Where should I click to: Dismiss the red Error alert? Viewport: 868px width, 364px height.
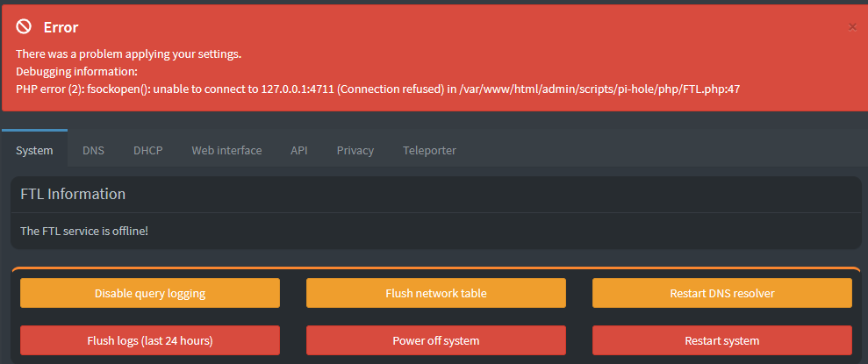pyautogui.click(x=852, y=27)
